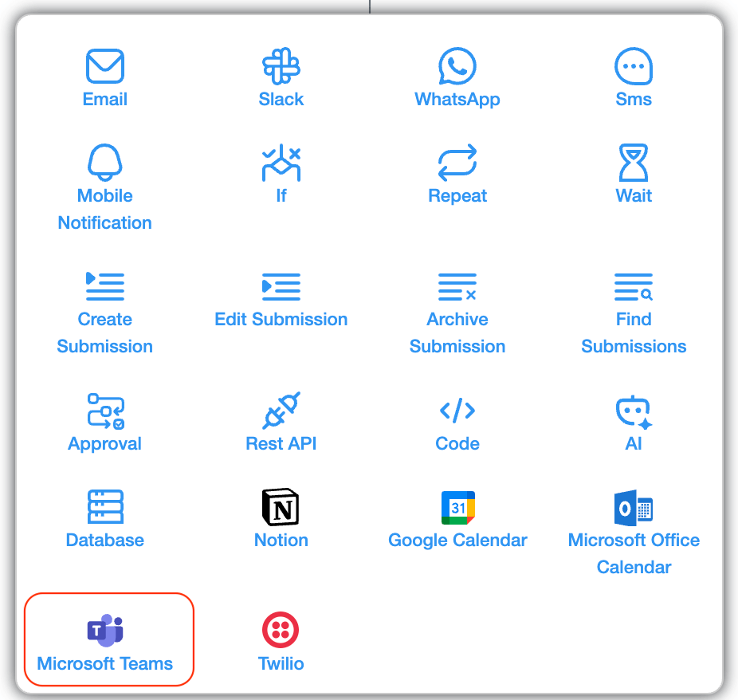Select the Email envelope icon

point(105,66)
